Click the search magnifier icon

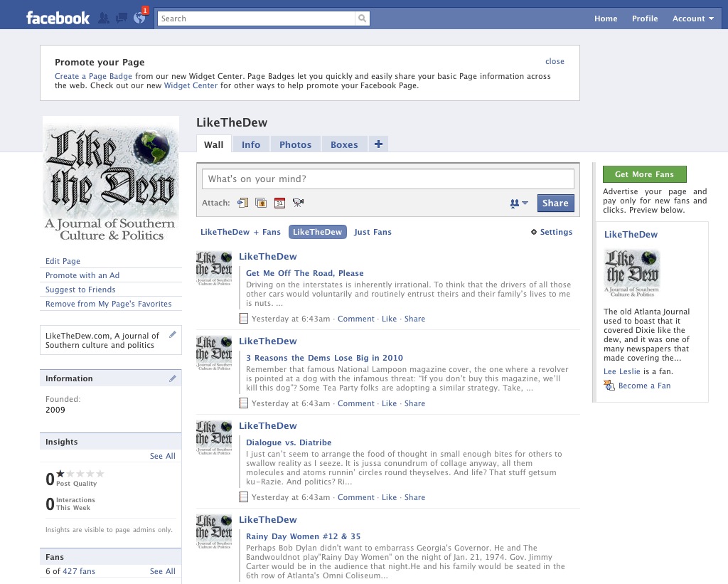(363, 18)
